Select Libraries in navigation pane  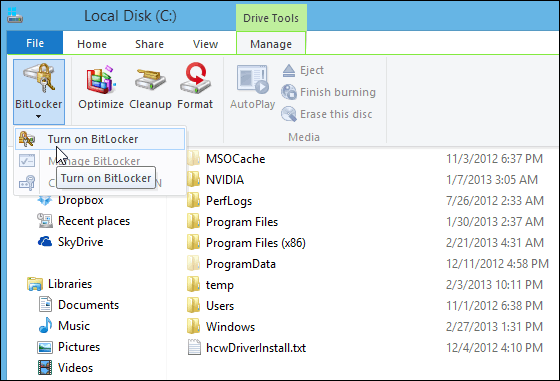[x=70, y=284]
